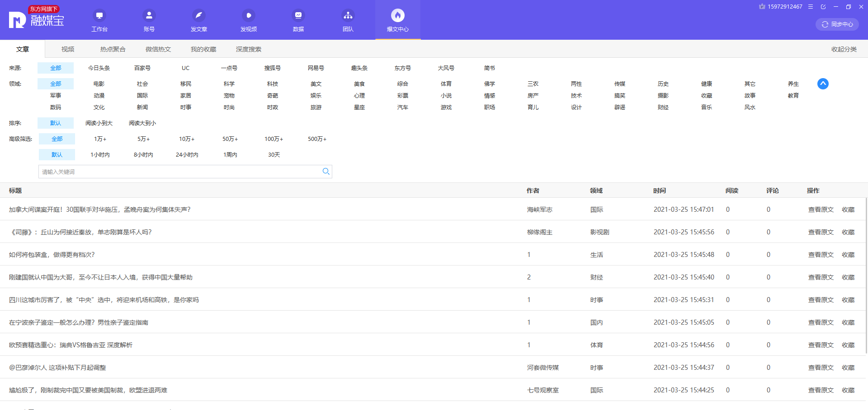This screenshot has width=868, height=410.
Task: Select 阅读大到小 sort option
Action: [142, 123]
